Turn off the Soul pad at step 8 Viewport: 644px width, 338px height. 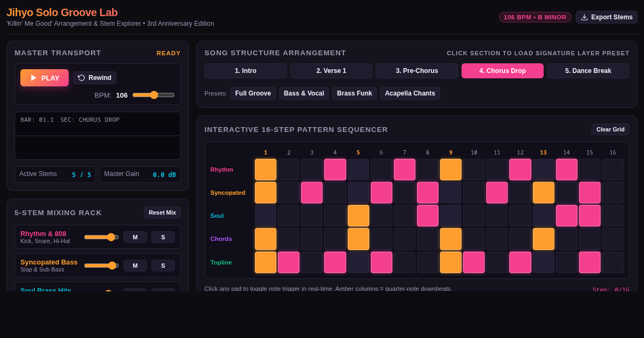[428, 216]
